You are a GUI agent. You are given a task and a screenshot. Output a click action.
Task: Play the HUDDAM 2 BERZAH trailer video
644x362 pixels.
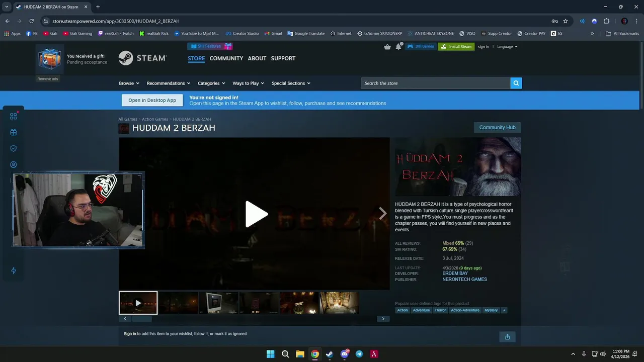[256, 214]
